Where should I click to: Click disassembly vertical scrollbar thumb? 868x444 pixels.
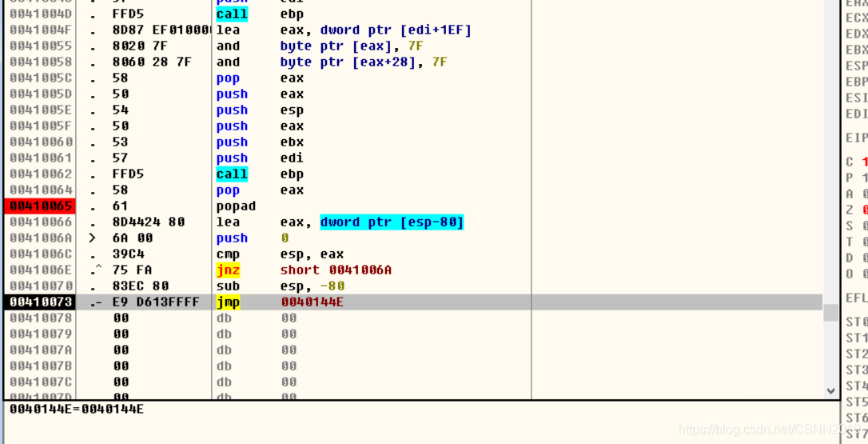click(831, 312)
